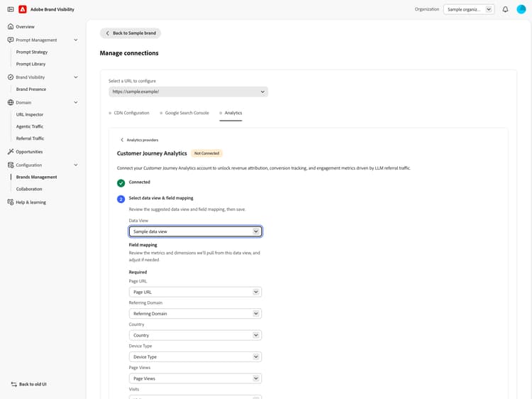The width and height of the screenshot is (532, 399).
Task: Go to Opportunities
Action: pos(29,151)
